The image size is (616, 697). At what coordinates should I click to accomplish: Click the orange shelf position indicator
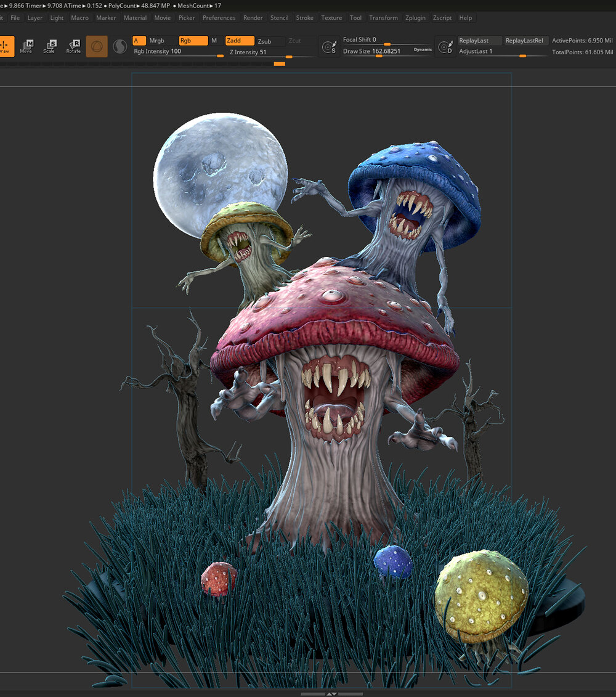coord(280,64)
